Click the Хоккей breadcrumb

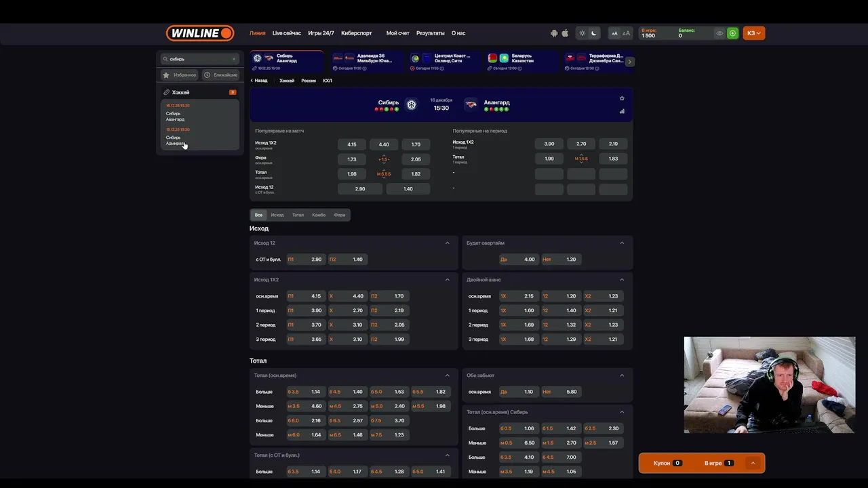point(287,81)
